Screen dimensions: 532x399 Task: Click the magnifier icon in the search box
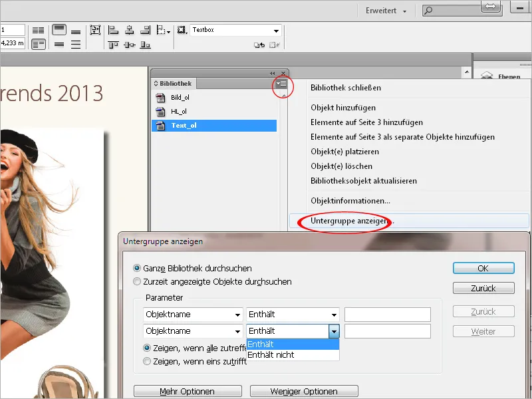tap(428, 11)
